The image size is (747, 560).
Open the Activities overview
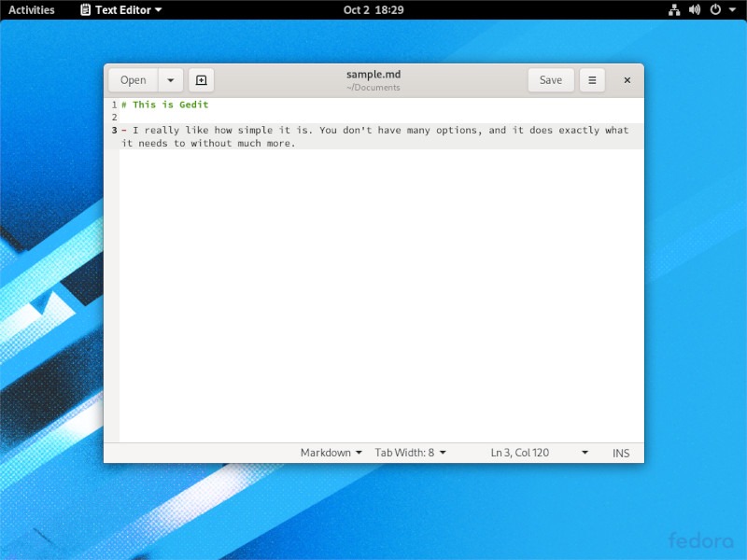(34, 10)
